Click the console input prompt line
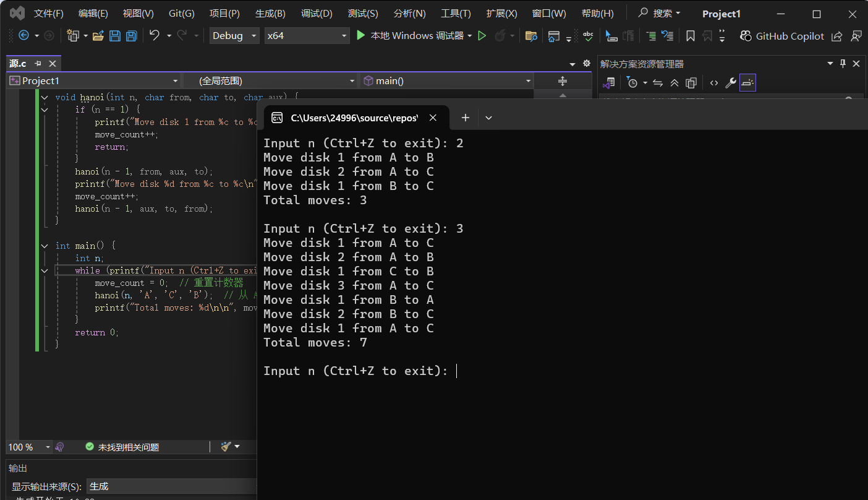This screenshot has height=500, width=868. [x=360, y=371]
